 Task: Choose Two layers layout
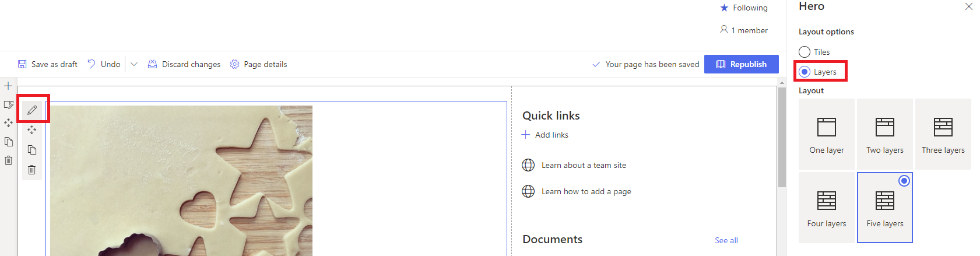pos(885,134)
